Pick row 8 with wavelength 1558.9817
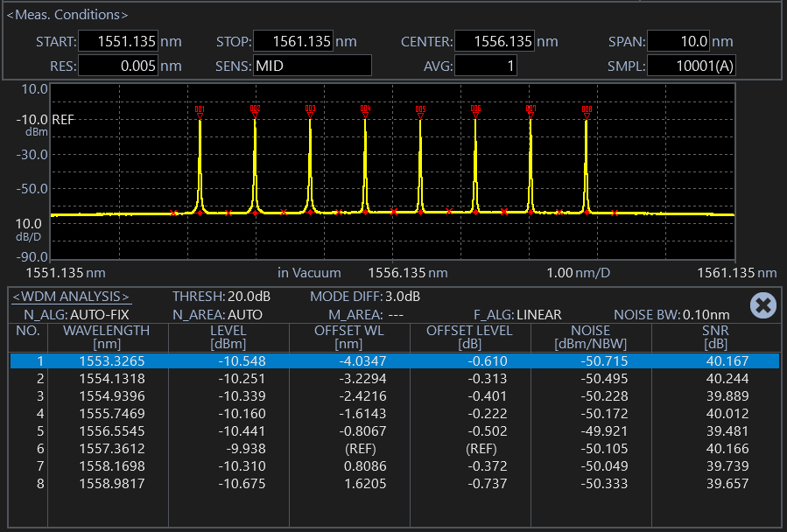Image resolution: width=787 pixels, height=532 pixels. (393, 484)
